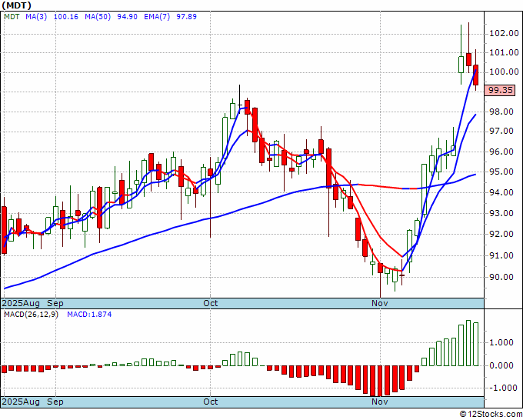Click the 97.00 price axis label
This screenshot has width=523, height=420.
pos(501,131)
